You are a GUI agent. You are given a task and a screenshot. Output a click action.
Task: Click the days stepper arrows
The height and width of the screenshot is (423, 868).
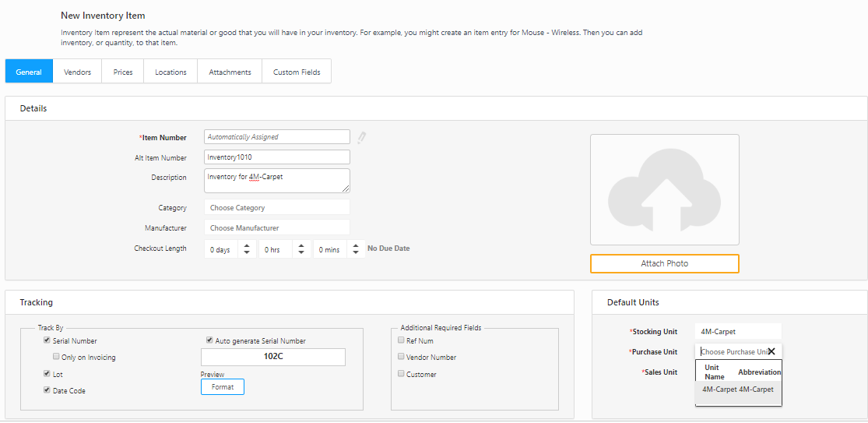tap(247, 250)
